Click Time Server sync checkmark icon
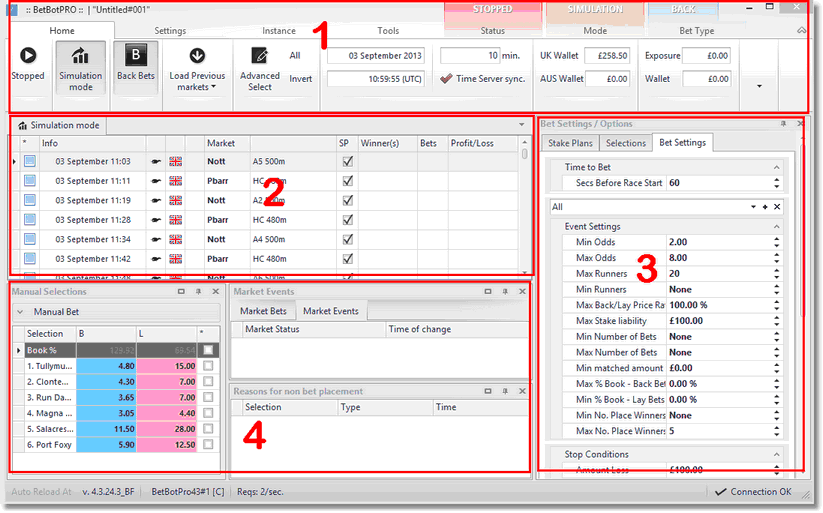823x513 pixels. coord(446,79)
